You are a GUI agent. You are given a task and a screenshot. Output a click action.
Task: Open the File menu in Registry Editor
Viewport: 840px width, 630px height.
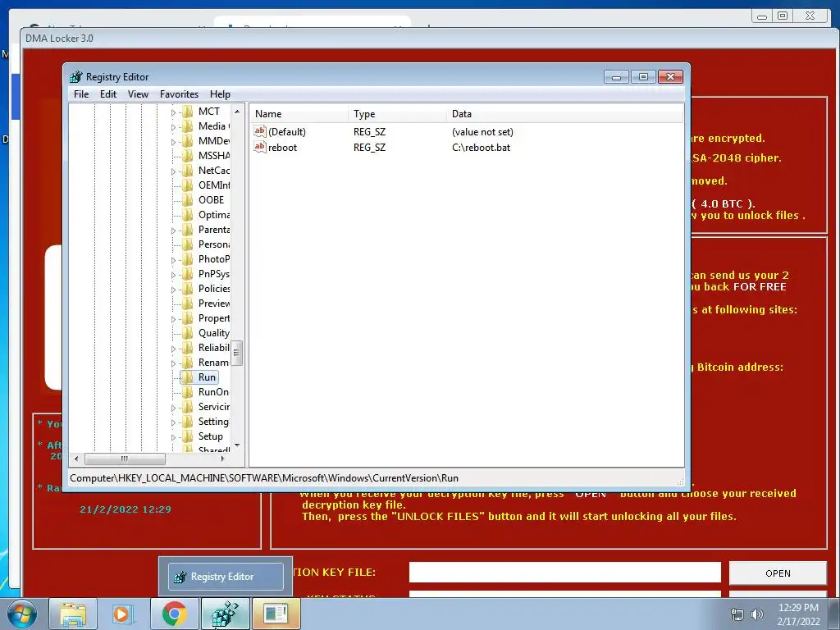(x=81, y=94)
